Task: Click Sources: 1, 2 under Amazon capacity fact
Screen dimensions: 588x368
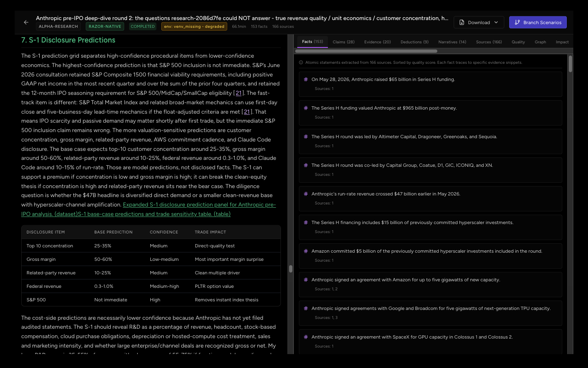Action: coord(326,289)
